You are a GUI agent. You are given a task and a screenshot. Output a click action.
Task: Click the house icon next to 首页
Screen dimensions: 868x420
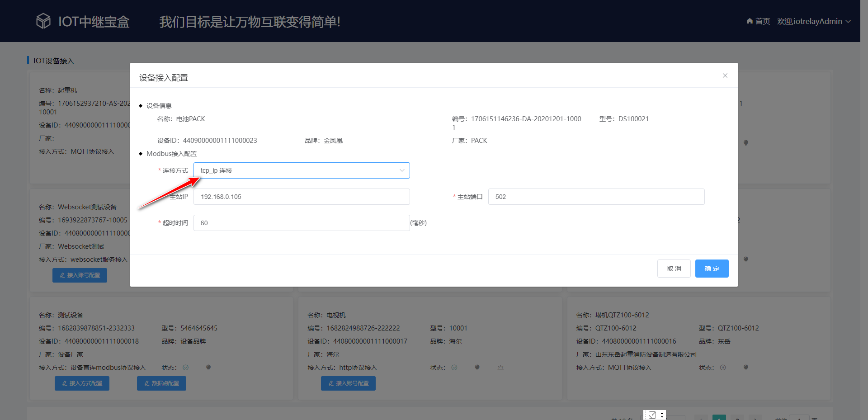(749, 21)
